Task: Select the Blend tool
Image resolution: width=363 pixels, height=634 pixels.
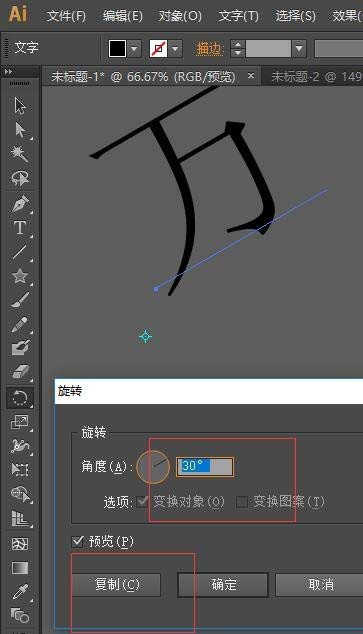Action: pos(20,615)
